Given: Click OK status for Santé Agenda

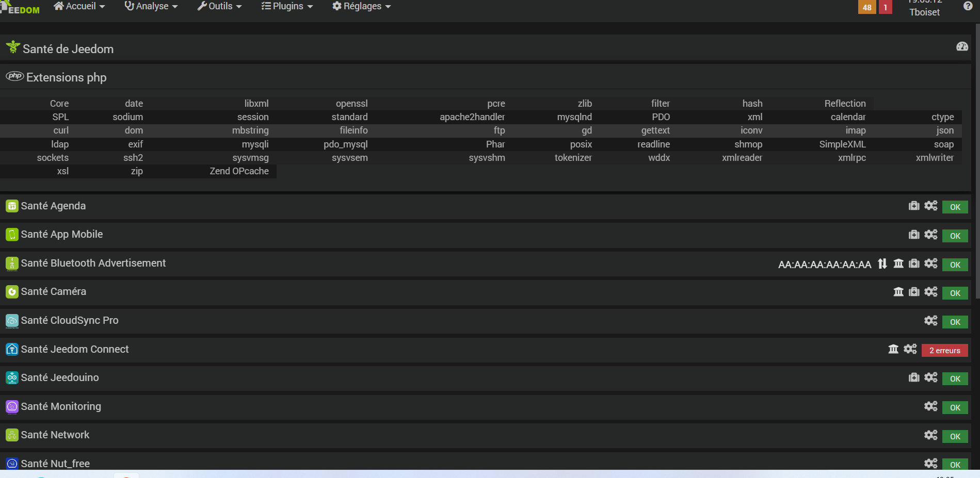Looking at the screenshot, I should (x=955, y=207).
